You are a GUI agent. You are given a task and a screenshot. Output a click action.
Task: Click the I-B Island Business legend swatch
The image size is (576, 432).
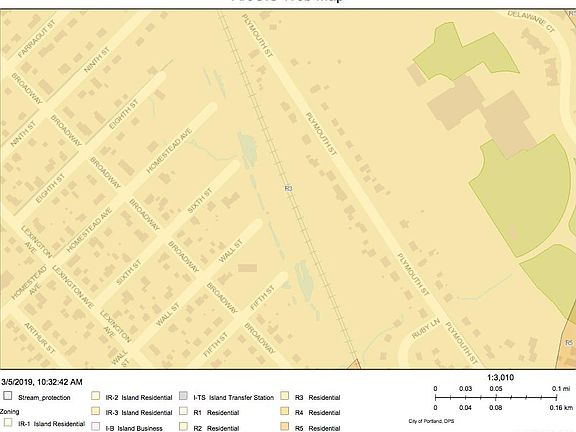click(96, 426)
